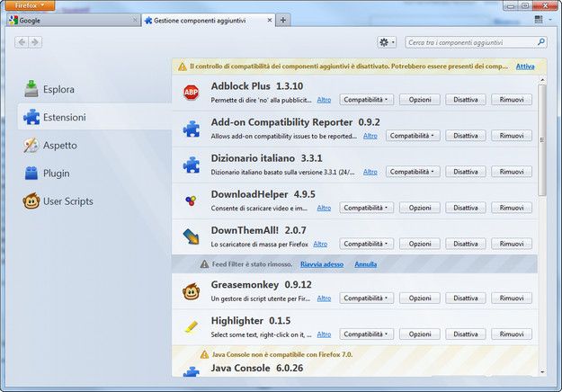Click the Add-on Compatibility Reporter puzzle icon
The width and height of the screenshot is (562, 392).
coord(192,129)
